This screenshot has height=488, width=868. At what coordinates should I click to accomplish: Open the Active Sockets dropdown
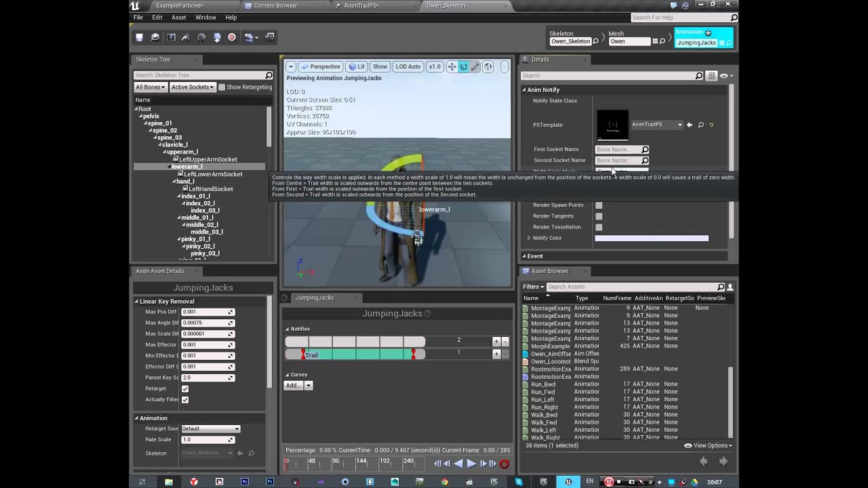click(192, 87)
